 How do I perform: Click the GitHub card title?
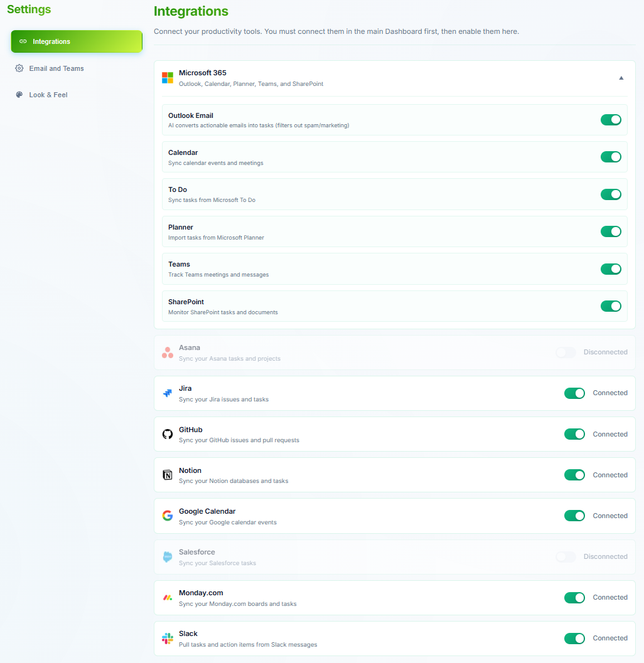click(190, 430)
